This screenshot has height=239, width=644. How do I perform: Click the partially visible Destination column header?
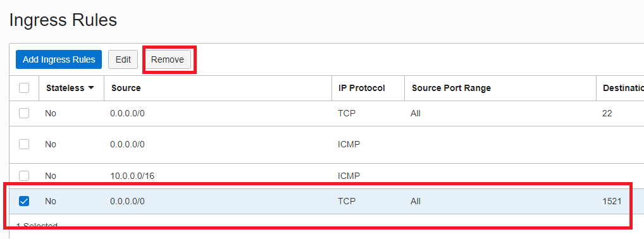(x=623, y=88)
